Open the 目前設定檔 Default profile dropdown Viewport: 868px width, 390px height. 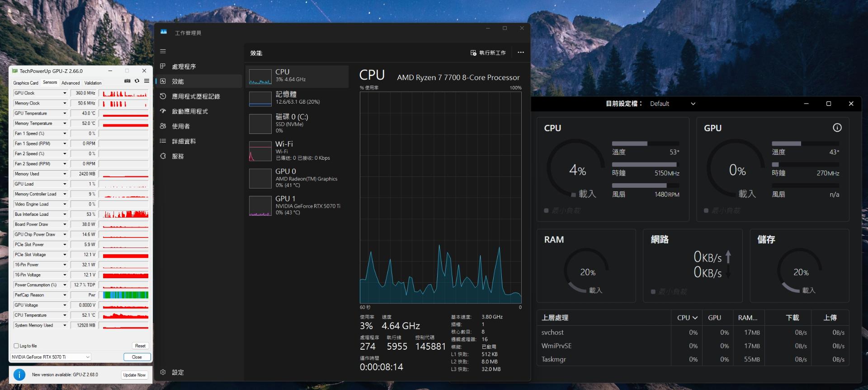click(x=672, y=104)
